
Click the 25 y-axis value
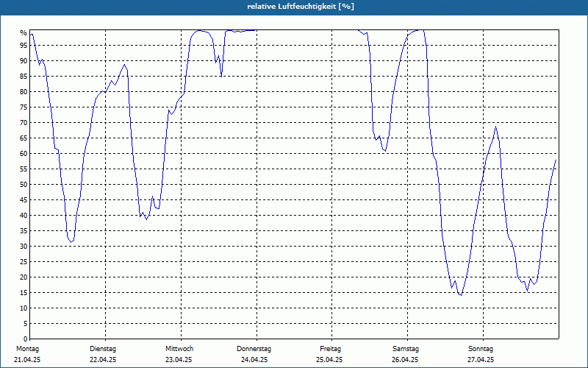[24, 262]
